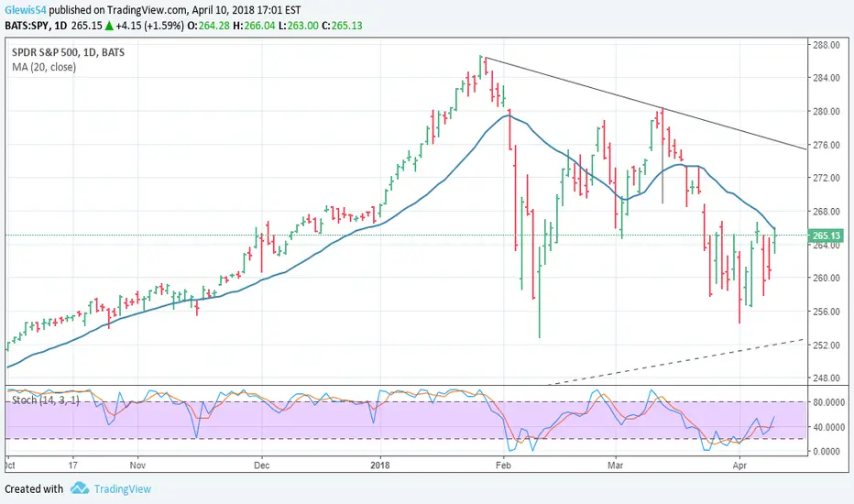Click the 2018 label on time axis

coord(379,466)
